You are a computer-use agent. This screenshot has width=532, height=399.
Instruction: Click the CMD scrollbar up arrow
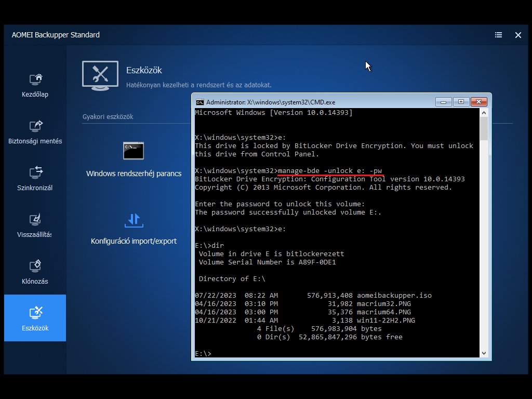click(484, 113)
